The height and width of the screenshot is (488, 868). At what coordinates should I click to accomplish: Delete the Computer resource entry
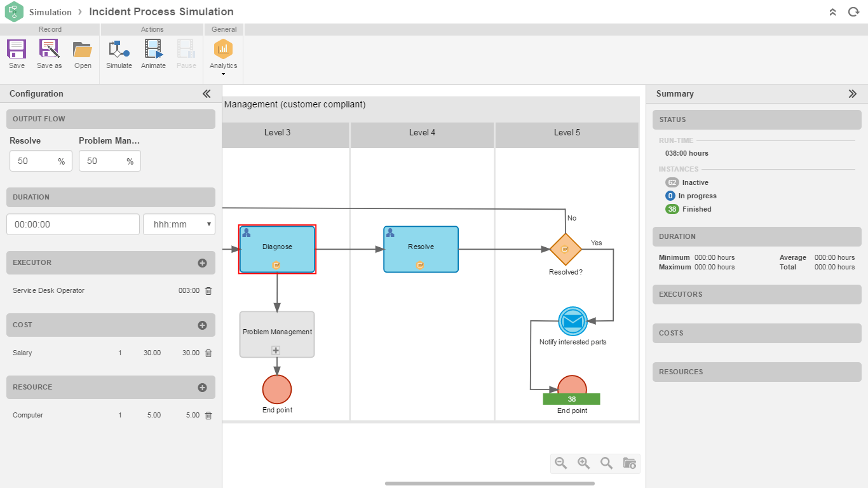click(x=208, y=415)
